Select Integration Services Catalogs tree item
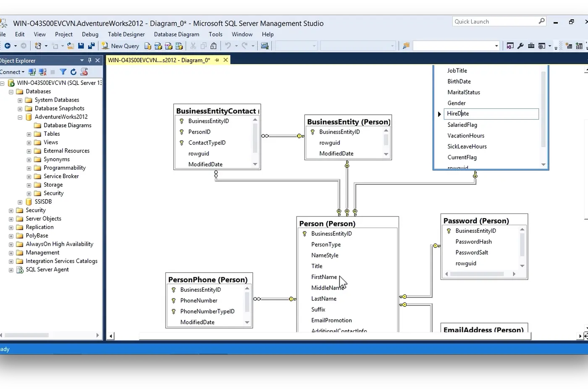 (x=61, y=261)
